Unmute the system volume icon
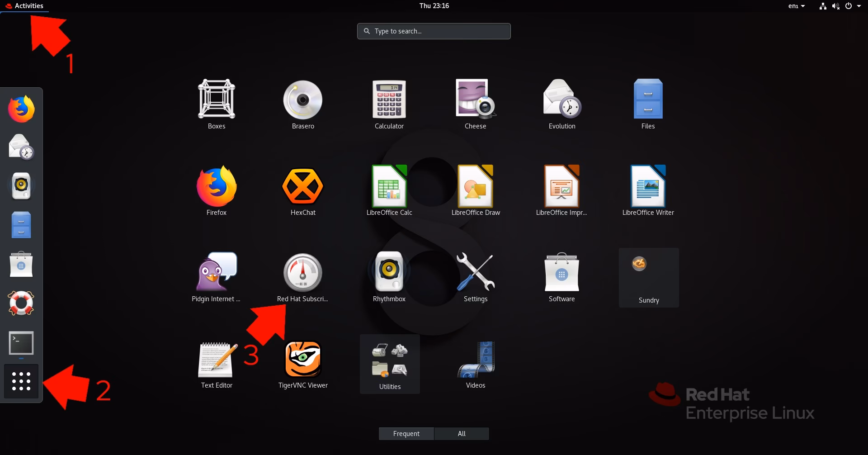 pos(836,6)
